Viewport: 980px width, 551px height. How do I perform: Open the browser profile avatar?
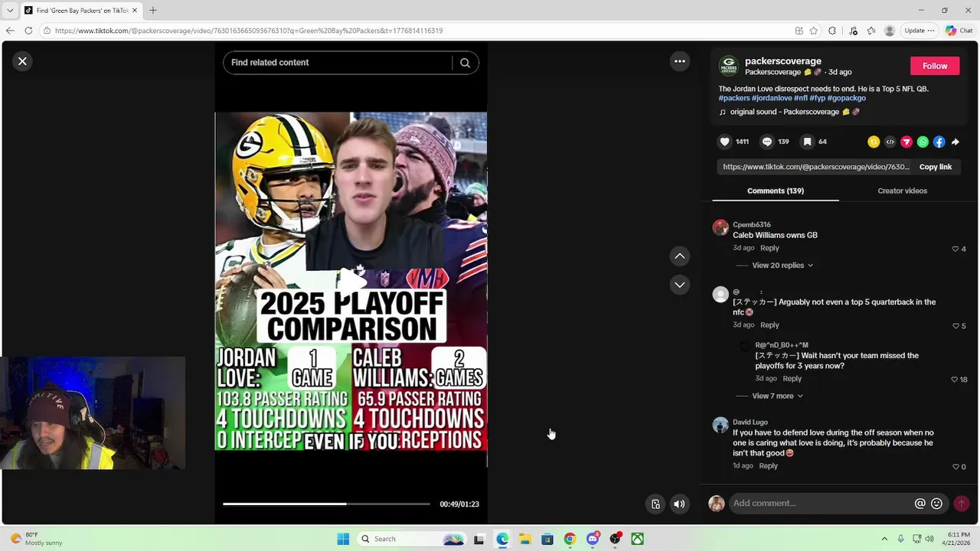890,31
